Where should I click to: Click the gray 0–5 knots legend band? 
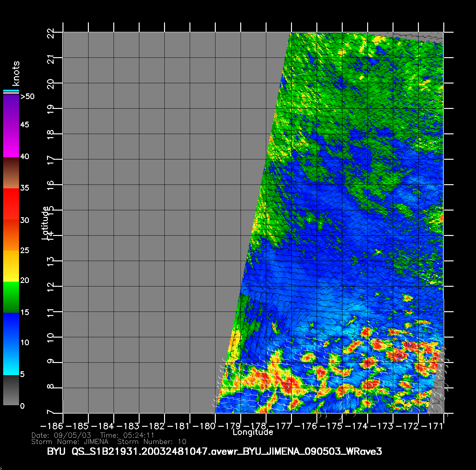[x=11, y=390]
